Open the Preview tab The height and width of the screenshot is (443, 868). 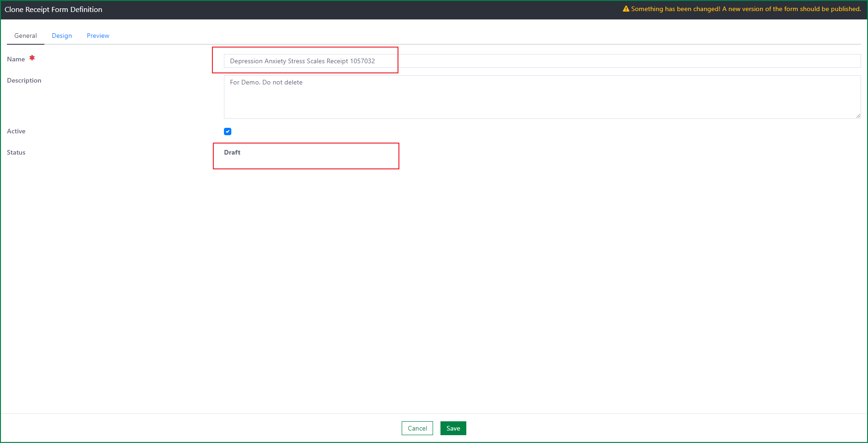click(98, 36)
